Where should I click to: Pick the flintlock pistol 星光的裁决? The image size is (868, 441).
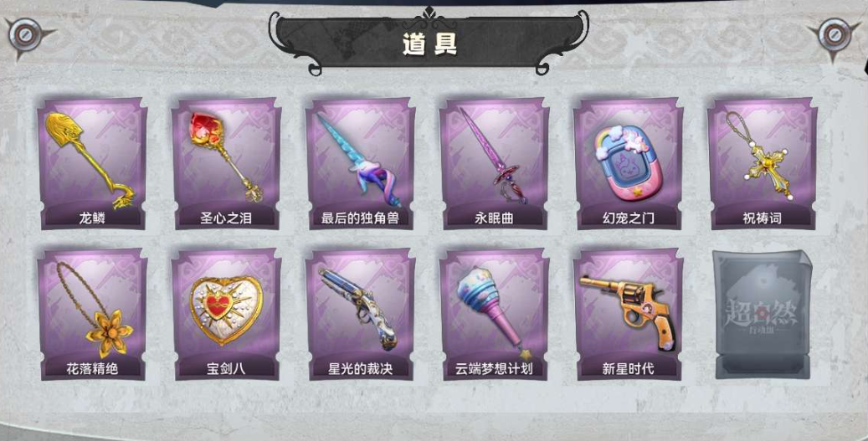[x=361, y=315]
